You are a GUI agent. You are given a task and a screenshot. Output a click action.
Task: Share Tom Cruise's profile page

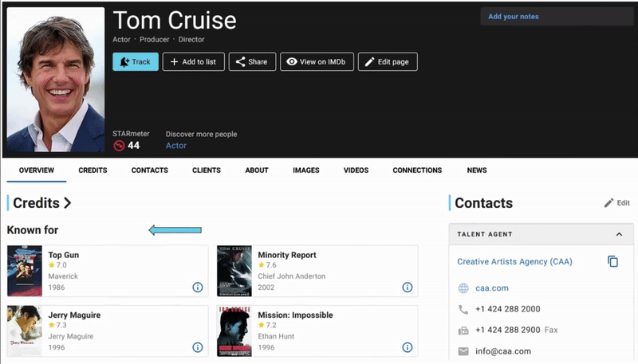click(252, 62)
